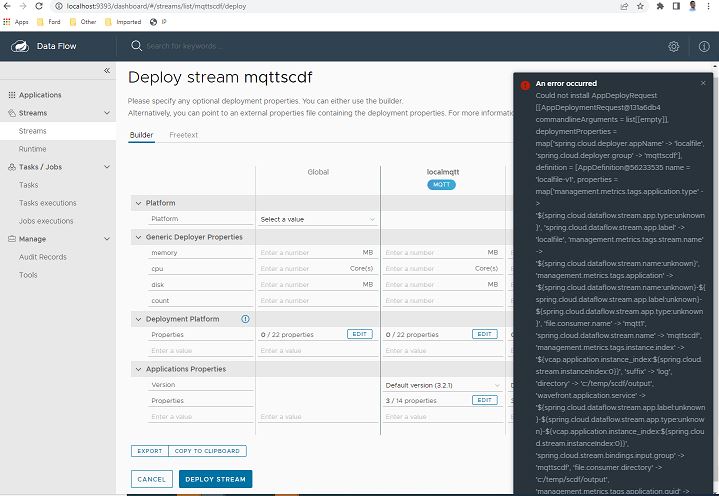The width and height of the screenshot is (719, 496).
Task: Click the Export button
Action: coord(149,451)
